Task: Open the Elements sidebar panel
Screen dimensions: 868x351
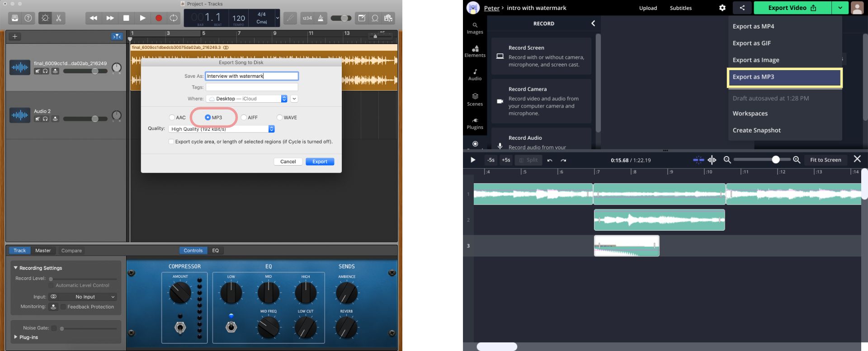Action: point(475,51)
